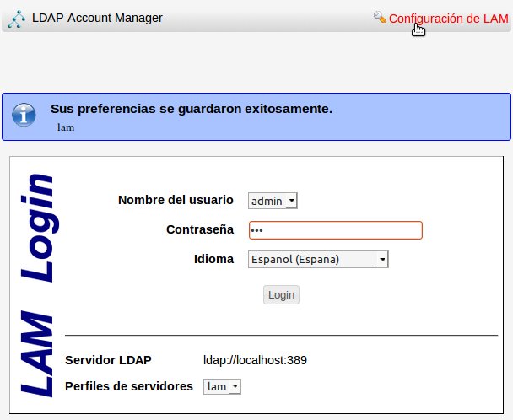
Task: Open the Configuración de LAM link
Action: (x=448, y=19)
